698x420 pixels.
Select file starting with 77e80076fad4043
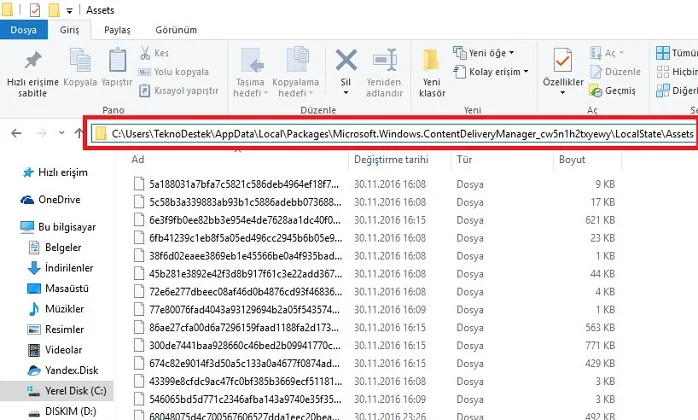tap(237, 309)
